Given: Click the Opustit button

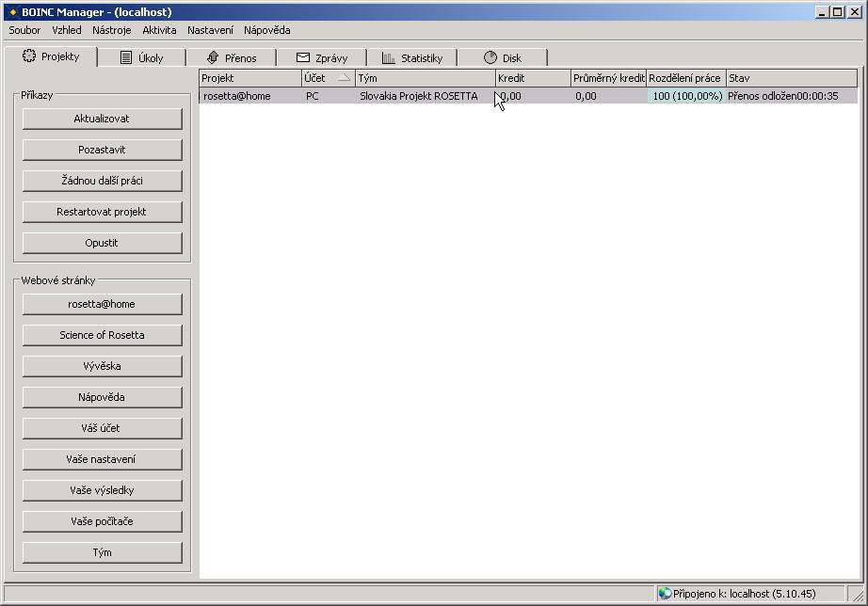Looking at the screenshot, I should [102, 243].
